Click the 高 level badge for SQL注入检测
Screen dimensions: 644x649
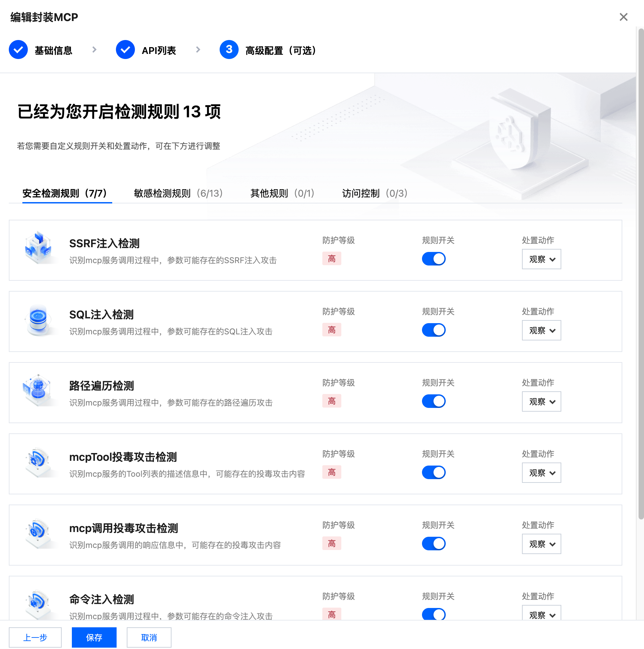coord(332,330)
